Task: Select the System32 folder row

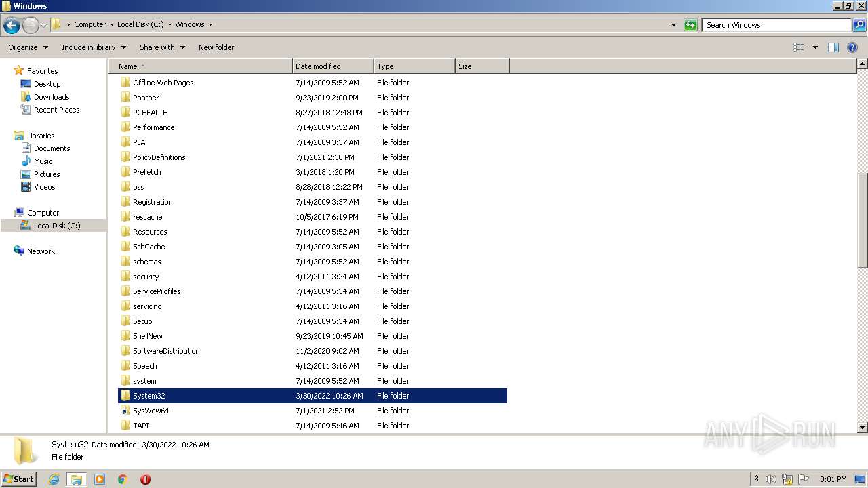Action: (x=313, y=396)
